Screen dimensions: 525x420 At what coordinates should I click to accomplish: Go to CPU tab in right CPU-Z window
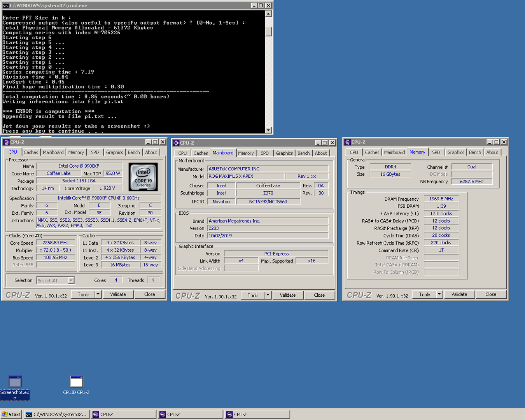[x=354, y=152]
